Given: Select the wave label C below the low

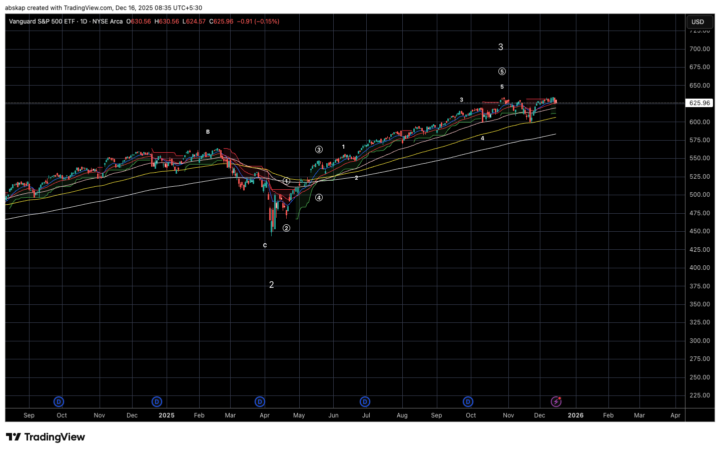Looking at the screenshot, I should pyautogui.click(x=265, y=245).
